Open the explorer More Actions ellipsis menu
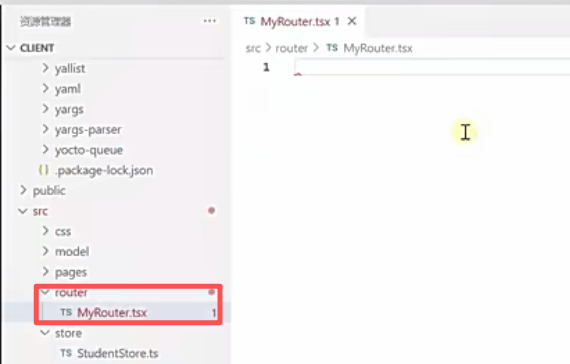The height and width of the screenshot is (364, 570). coord(210,21)
